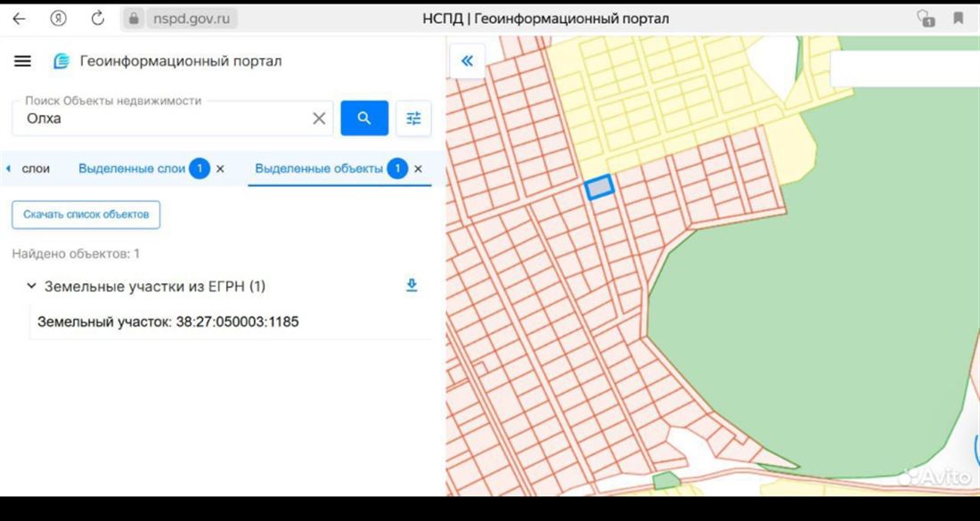The image size is (980, 521).
Task: Open the search filter settings
Action: (x=413, y=118)
